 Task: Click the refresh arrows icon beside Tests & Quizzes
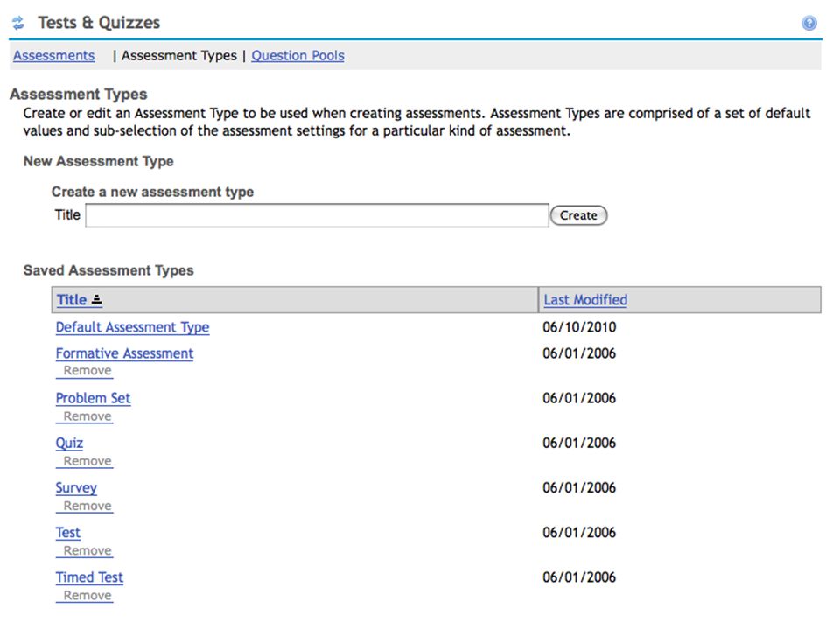[18, 23]
